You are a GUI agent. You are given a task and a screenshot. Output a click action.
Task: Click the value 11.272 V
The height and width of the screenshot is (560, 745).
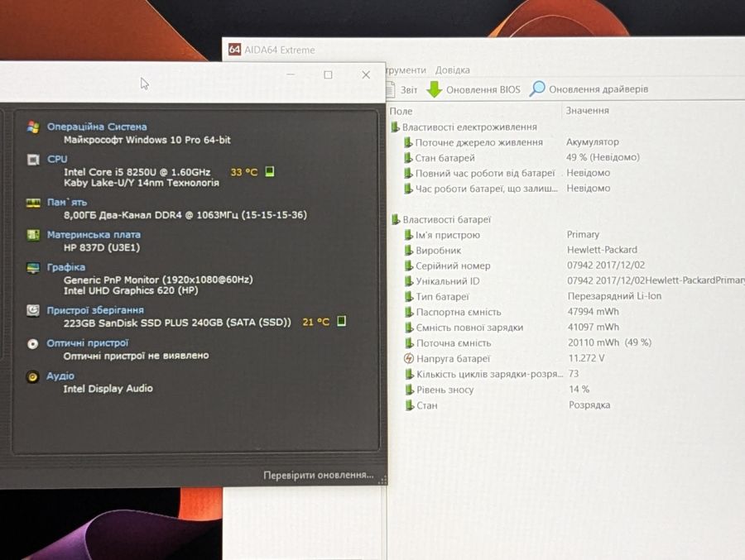pos(586,358)
